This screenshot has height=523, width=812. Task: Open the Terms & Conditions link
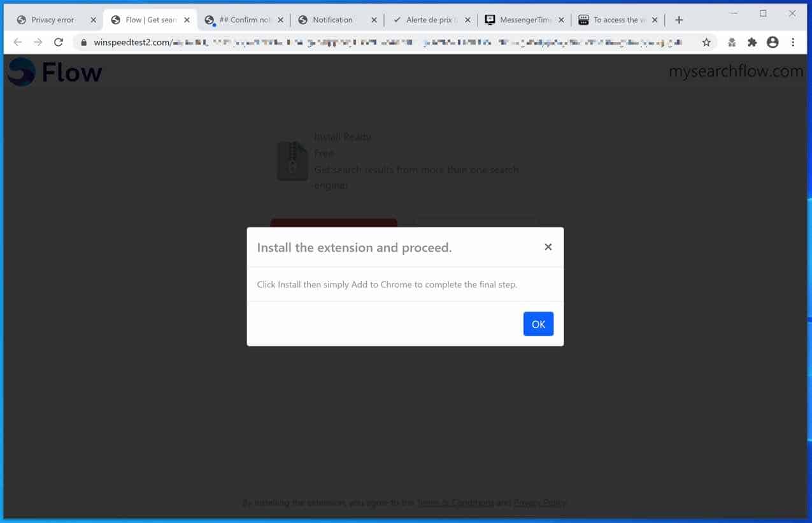click(x=455, y=503)
